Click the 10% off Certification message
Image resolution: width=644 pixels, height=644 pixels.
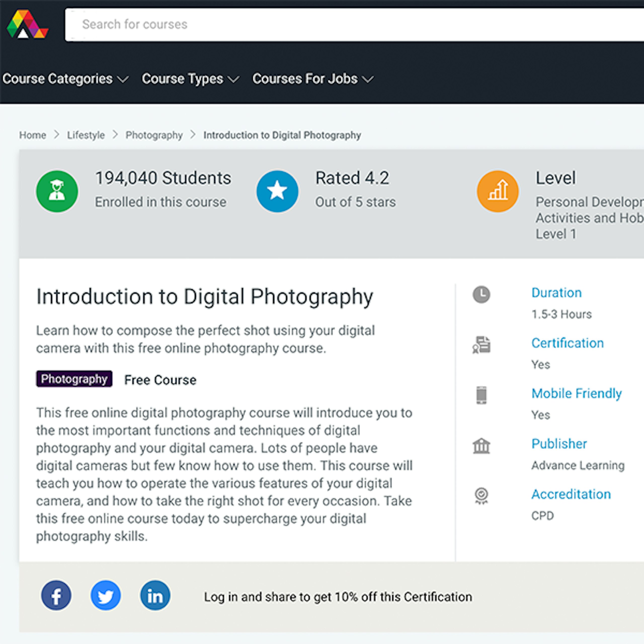(338, 597)
